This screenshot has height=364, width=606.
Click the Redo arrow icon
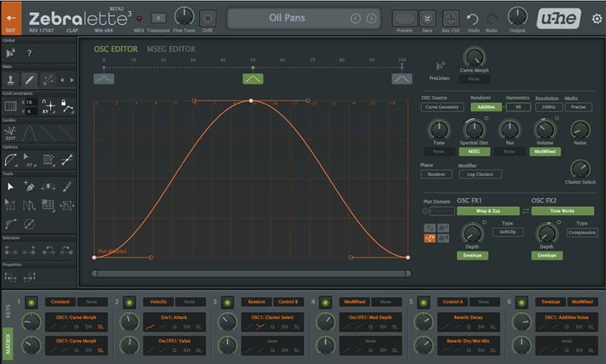pyautogui.click(x=491, y=19)
